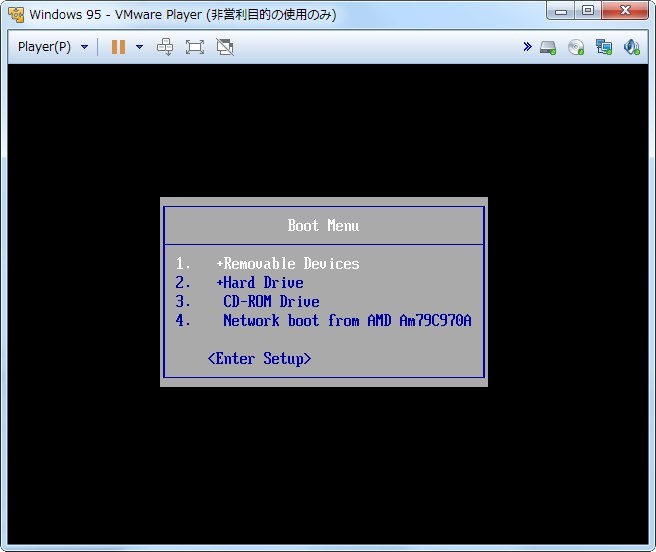
Task: Switch to Unity mode icon
Action: tap(225, 47)
